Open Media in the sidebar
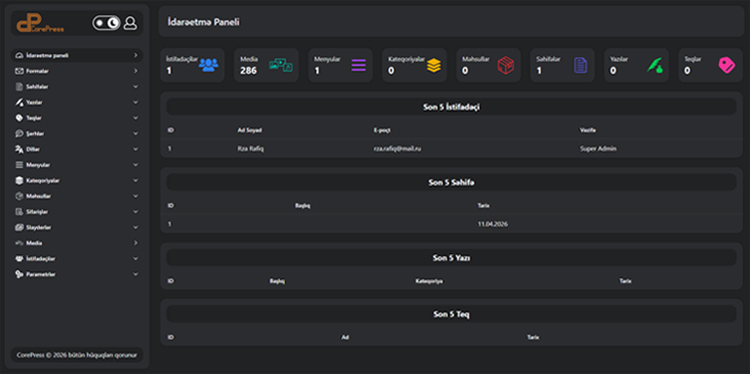Image resolution: width=750 pixels, height=374 pixels. [x=77, y=243]
